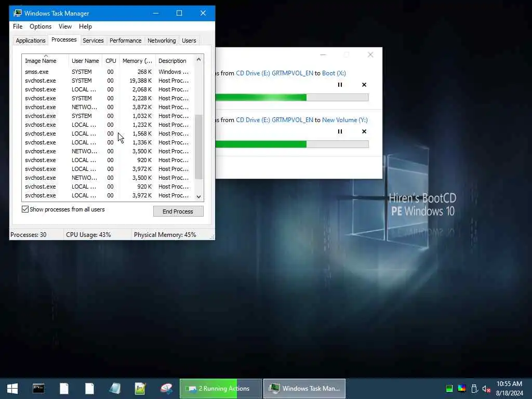532x399 pixels.
Task: Click the New Volume (Y:) copy progress bar
Action: 292,144
